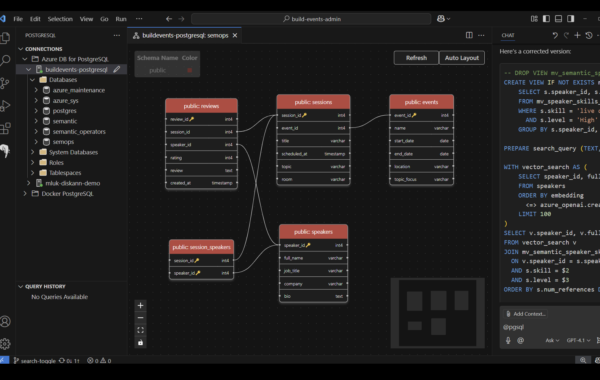Image resolution: width=600 pixels, height=380 pixels.
Task: Toggle the primary sidebar layout icon
Action: click(x=546, y=19)
